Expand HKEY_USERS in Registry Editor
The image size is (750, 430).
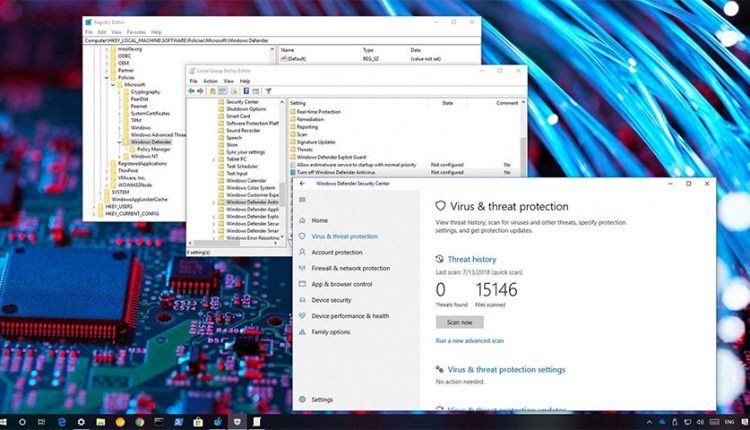(94, 207)
